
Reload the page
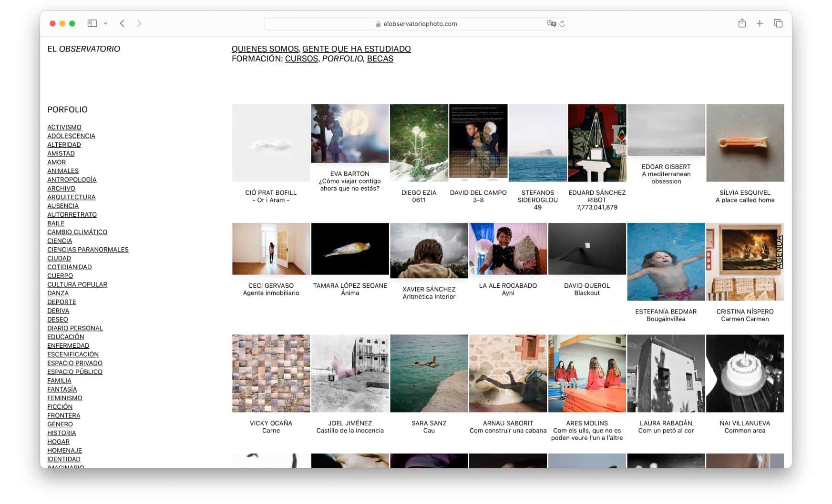point(562,23)
